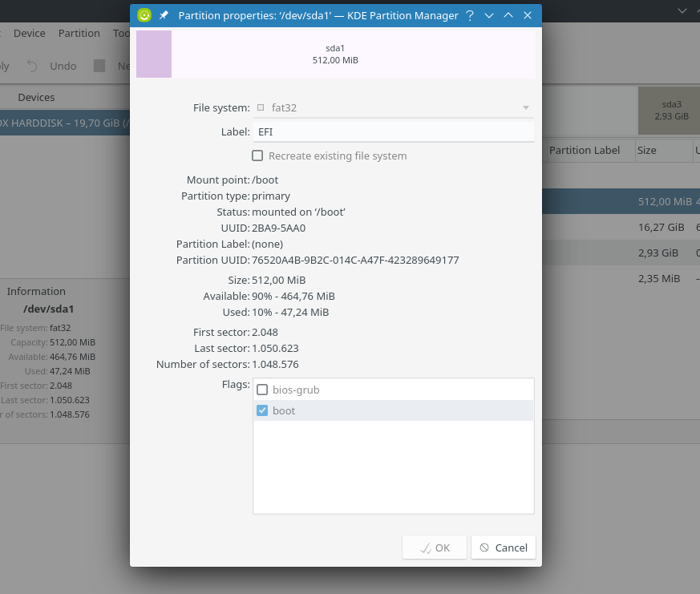Check Recreate existing file system
This screenshot has width=700, height=594.
257,156
